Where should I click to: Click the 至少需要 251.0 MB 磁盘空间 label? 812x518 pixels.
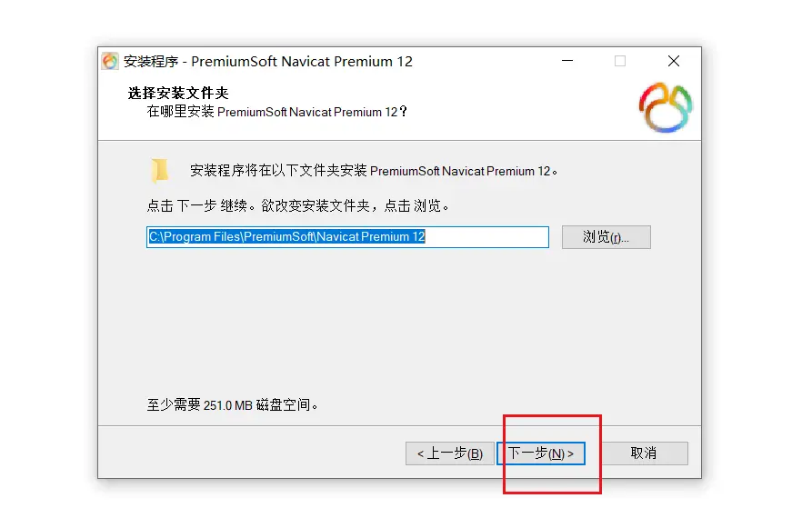point(232,404)
